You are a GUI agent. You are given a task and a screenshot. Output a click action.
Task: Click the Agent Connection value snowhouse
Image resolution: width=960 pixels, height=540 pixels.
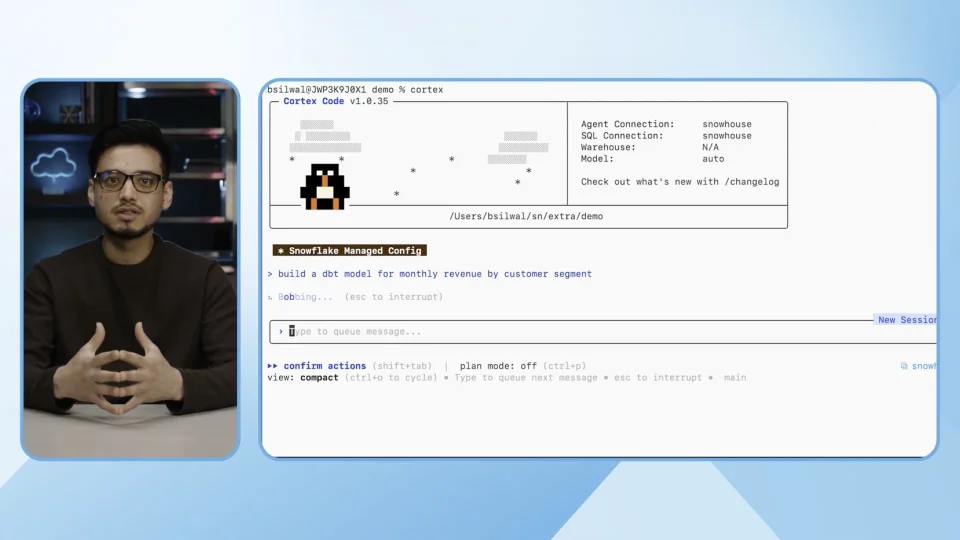727,124
